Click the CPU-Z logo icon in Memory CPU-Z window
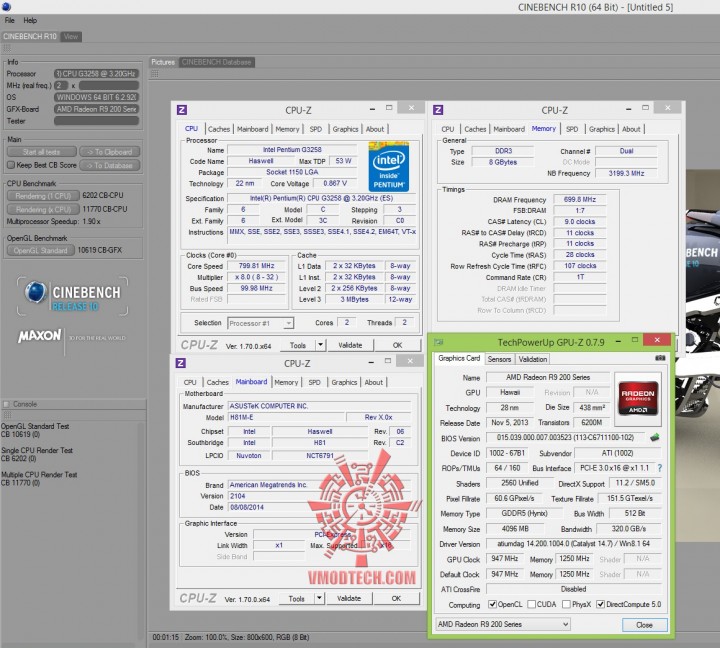The height and width of the screenshot is (648, 720). coord(438,110)
